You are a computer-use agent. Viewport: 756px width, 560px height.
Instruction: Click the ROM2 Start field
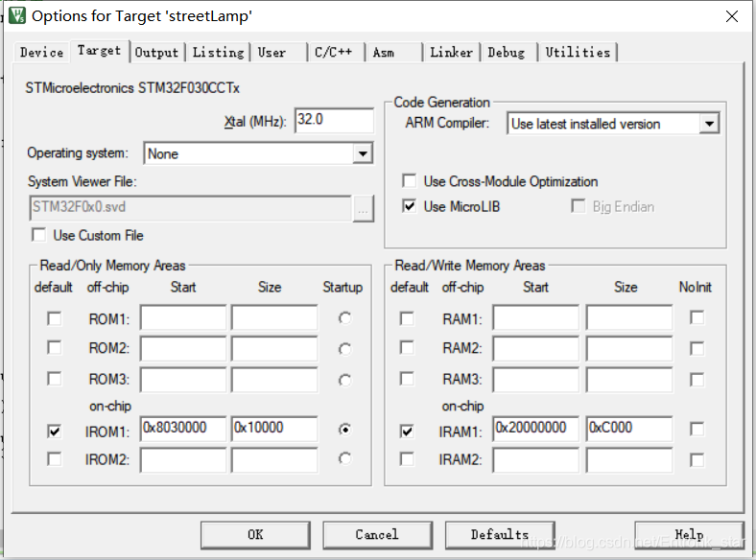182,348
